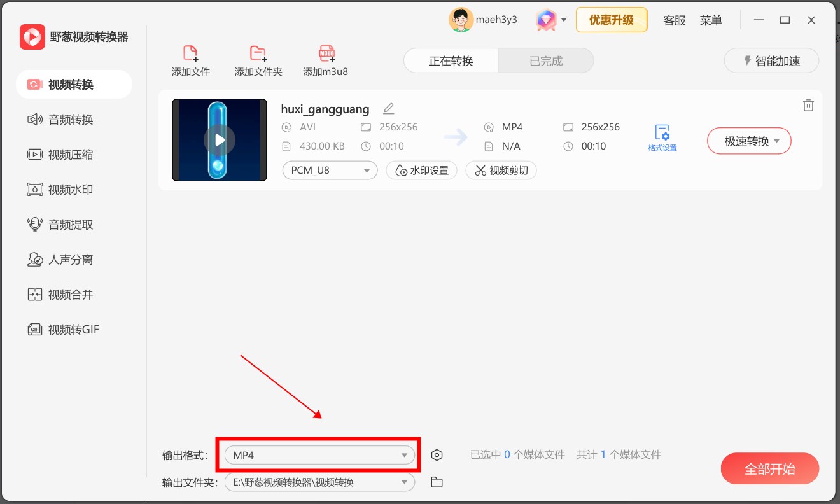Click the target MP4 format label in the file row

pyautogui.click(x=512, y=127)
